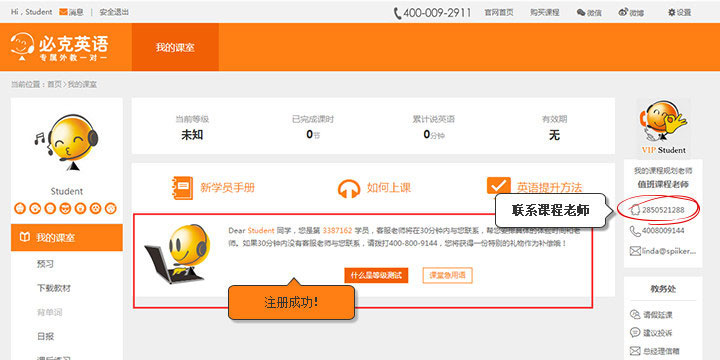The height and width of the screenshot is (360, 720).
Task: Click the 教务处 heading
Action: (663, 289)
